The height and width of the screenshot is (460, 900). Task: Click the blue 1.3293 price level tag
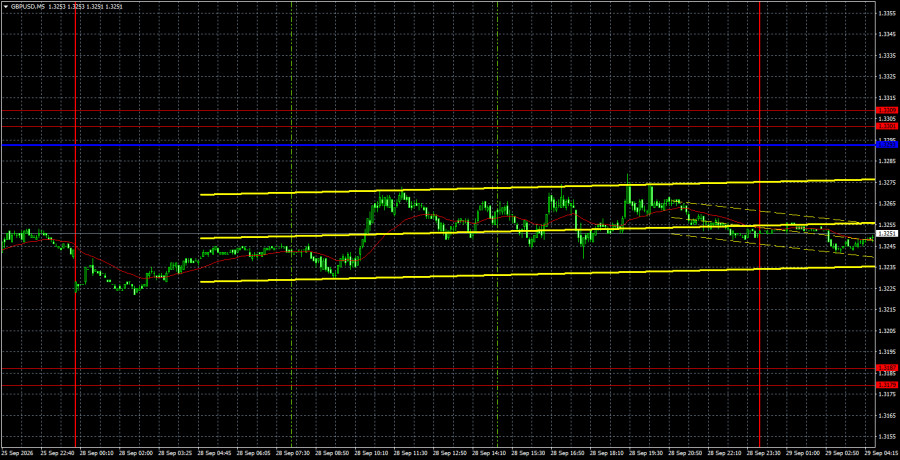(x=886, y=145)
